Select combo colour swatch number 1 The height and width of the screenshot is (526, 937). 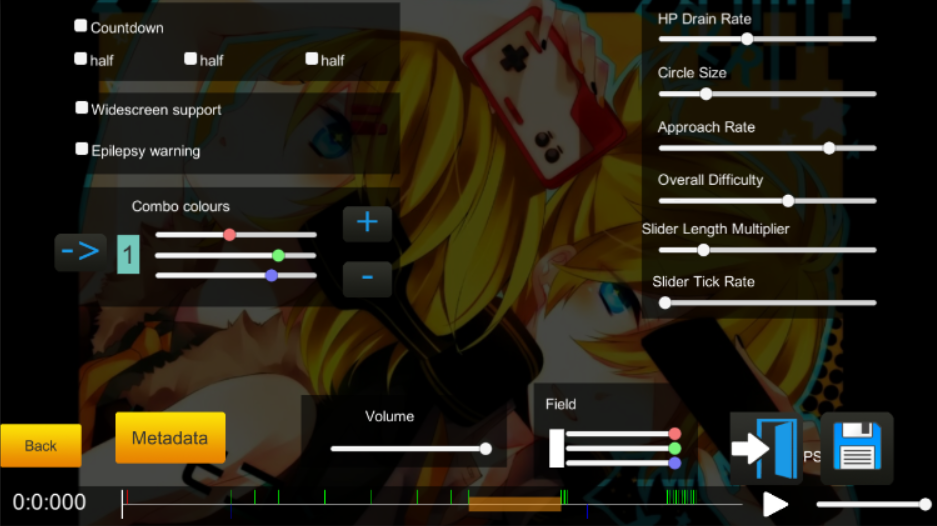point(128,255)
